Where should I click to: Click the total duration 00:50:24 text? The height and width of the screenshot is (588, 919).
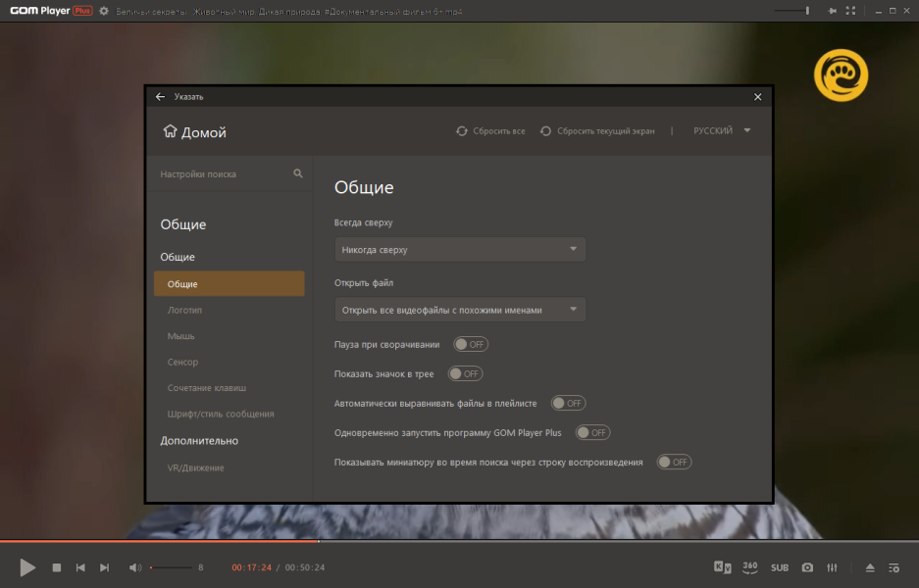(x=305, y=567)
